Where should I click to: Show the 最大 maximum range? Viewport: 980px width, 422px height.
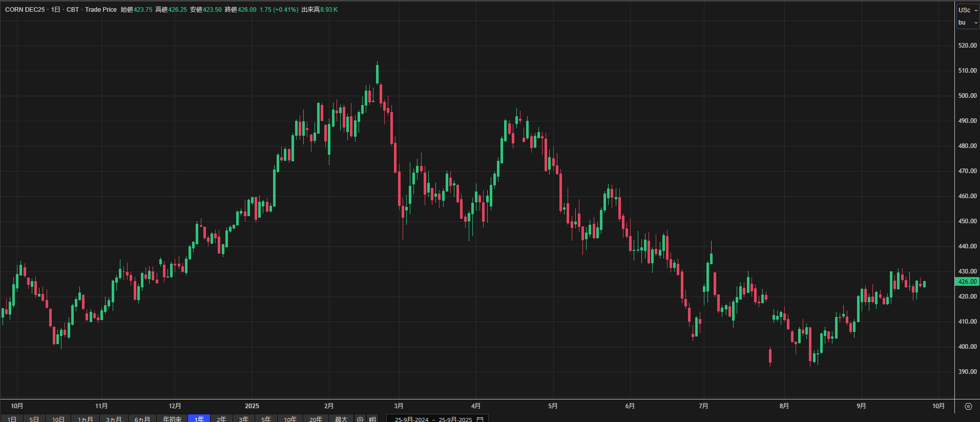[341, 419]
